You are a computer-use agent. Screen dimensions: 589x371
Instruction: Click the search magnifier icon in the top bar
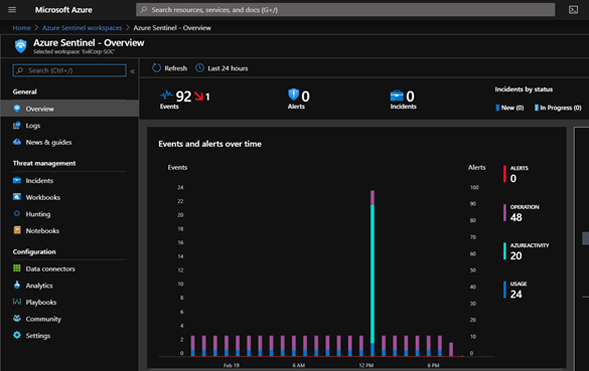tap(143, 10)
